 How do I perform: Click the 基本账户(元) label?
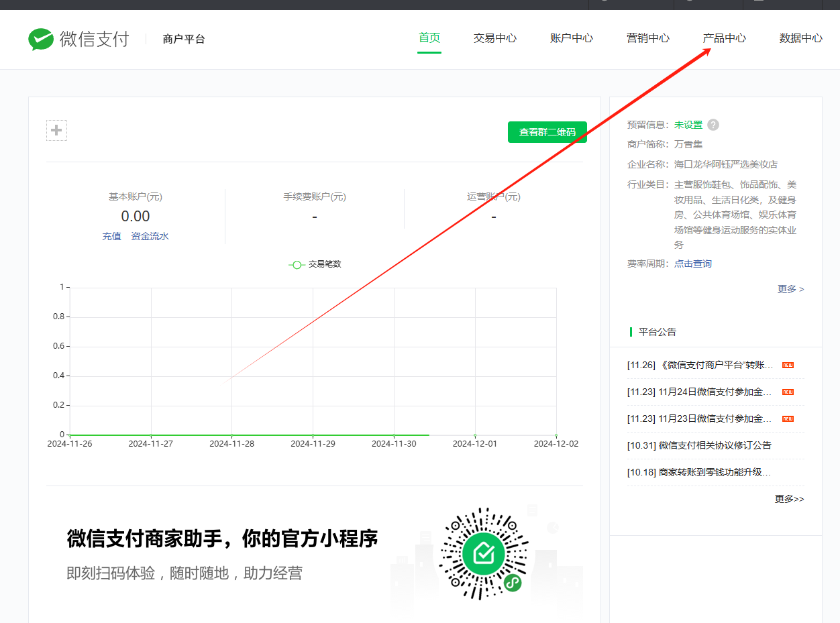coord(136,196)
